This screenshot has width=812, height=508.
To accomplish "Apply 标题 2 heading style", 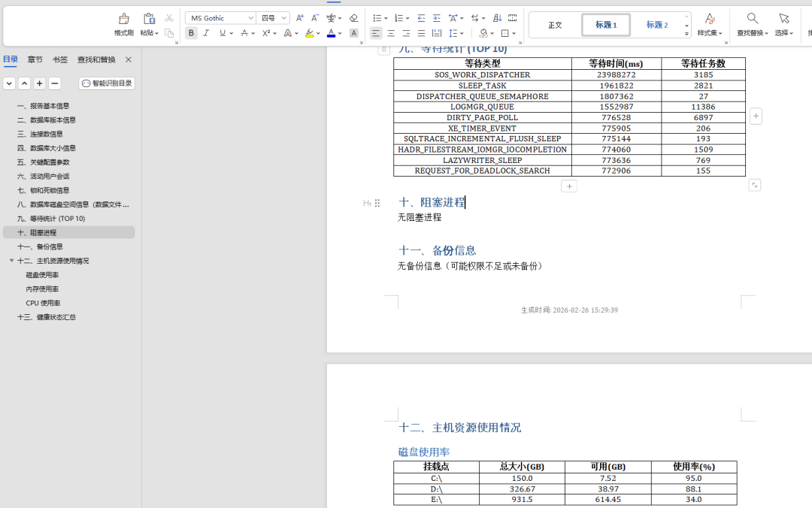I will [656, 25].
